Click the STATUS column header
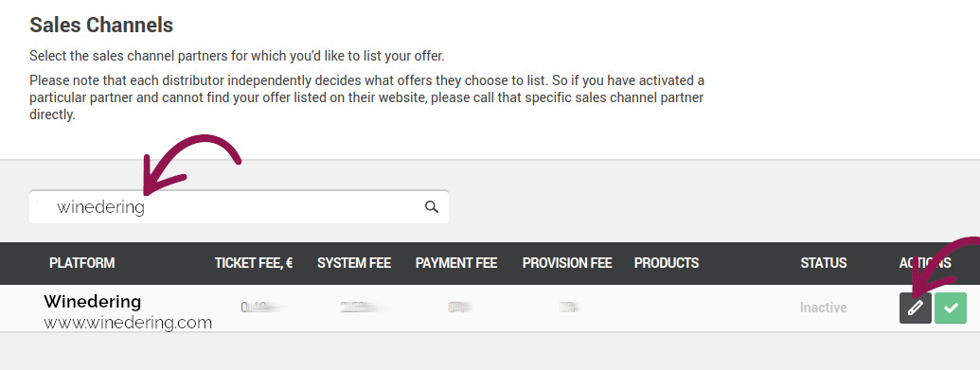Image resolution: width=980 pixels, height=370 pixels. point(824,263)
